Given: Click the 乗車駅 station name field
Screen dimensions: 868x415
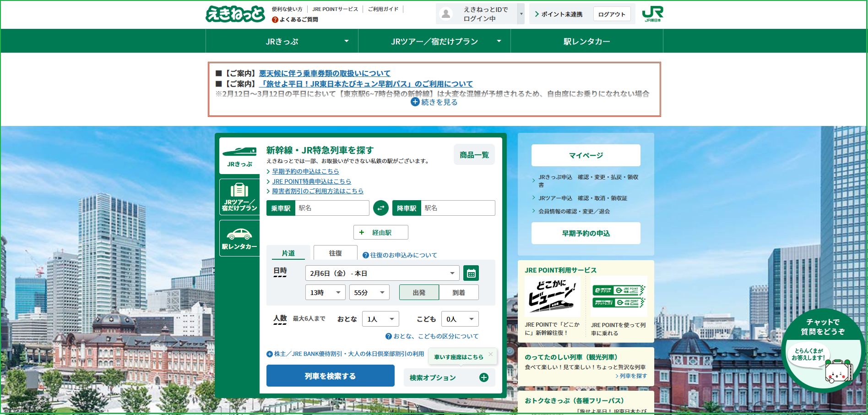Looking at the screenshot, I should [332, 208].
